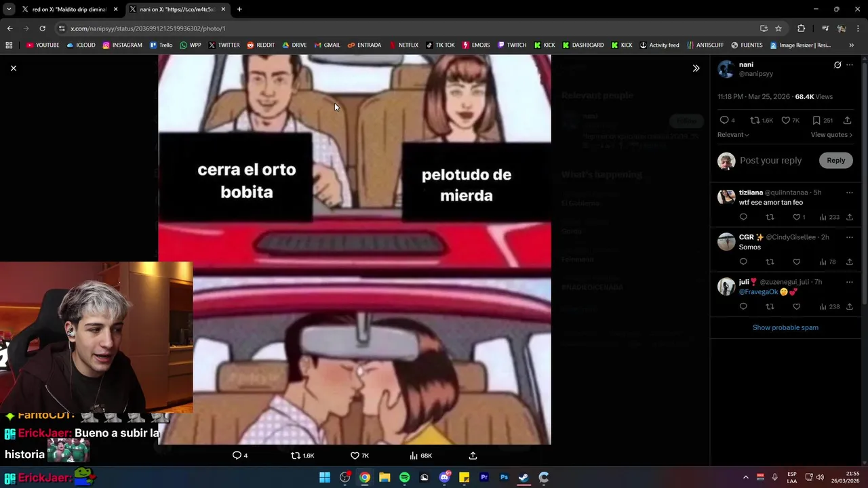The image size is (868, 488).
Task: Click Show probable spam
Action: [x=785, y=328]
